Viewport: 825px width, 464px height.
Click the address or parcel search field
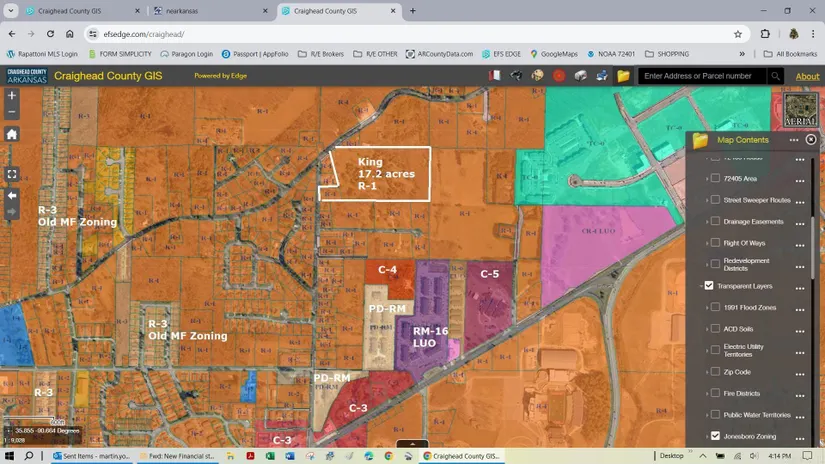(701, 76)
